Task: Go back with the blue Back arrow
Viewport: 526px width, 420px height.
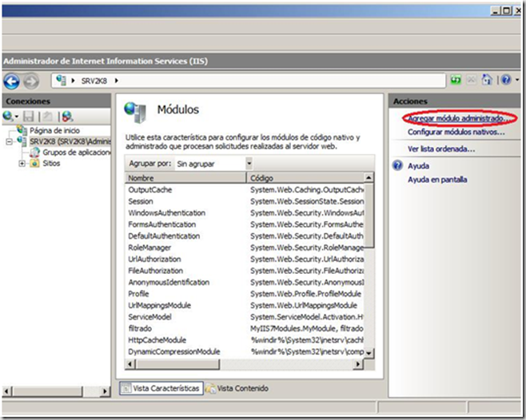Action: coord(11,81)
